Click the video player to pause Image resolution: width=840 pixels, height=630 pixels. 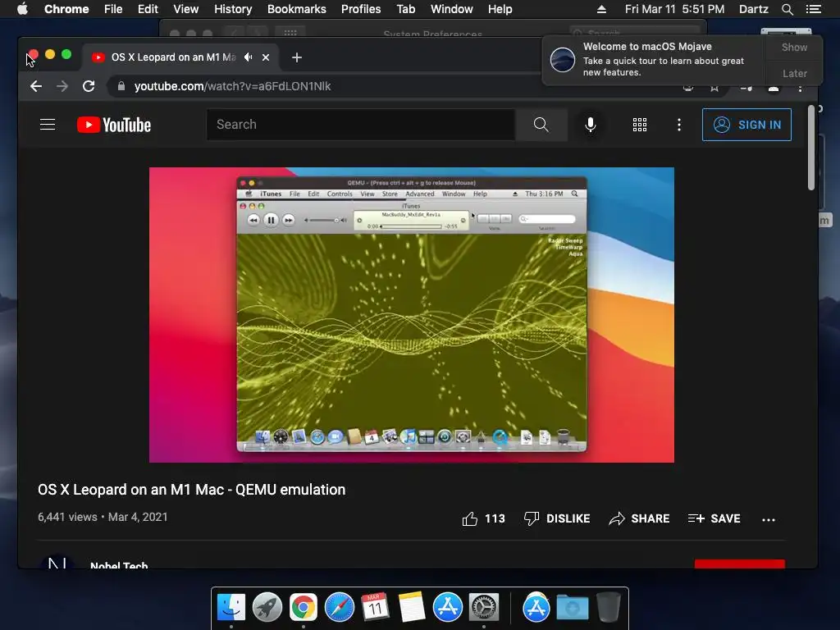point(412,315)
